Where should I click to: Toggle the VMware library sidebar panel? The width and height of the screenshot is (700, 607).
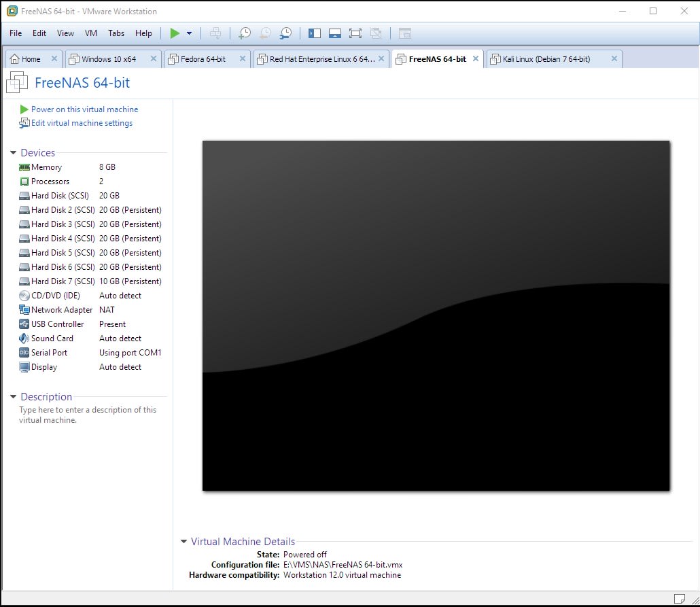click(313, 33)
